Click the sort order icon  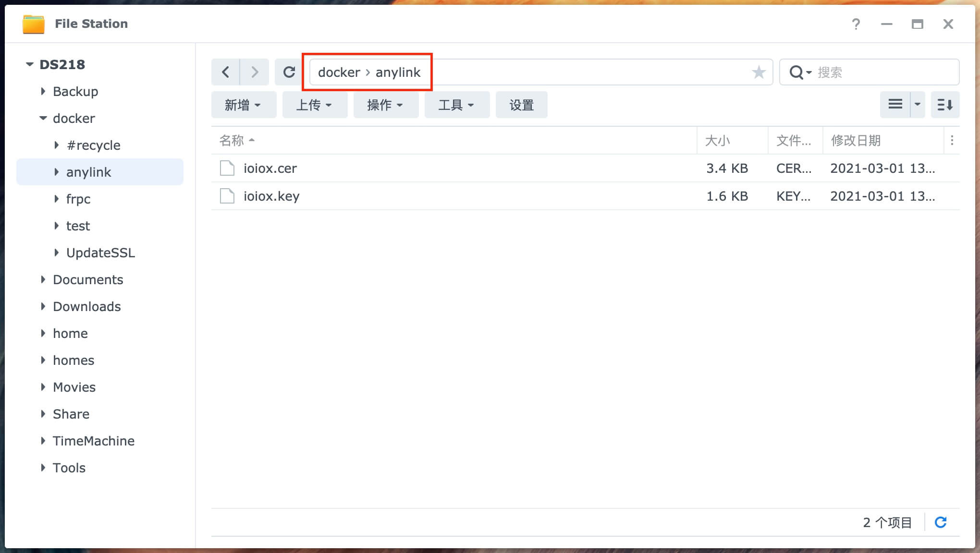[x=945, y=105]
